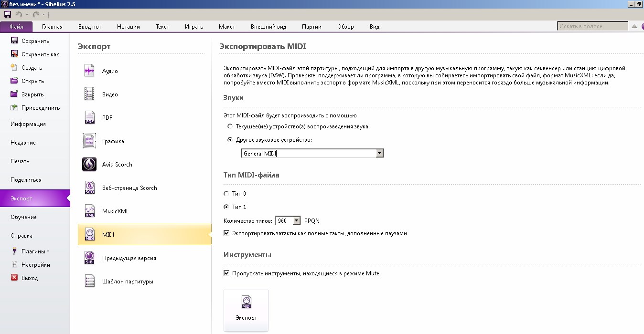Screen dimensions: 644x334
Task: Open the Внешний вид tab
Action: point(268,27)
